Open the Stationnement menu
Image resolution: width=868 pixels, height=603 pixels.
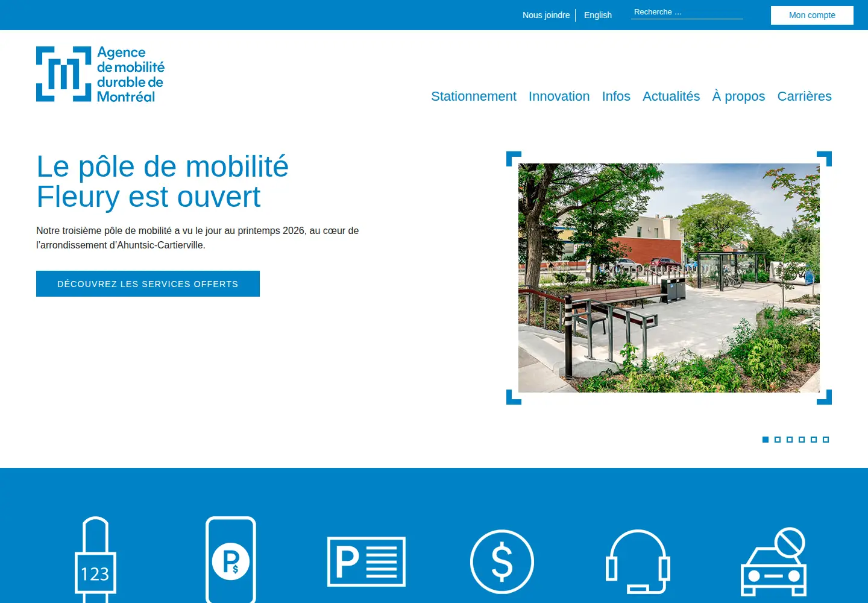tap(474, 96)
